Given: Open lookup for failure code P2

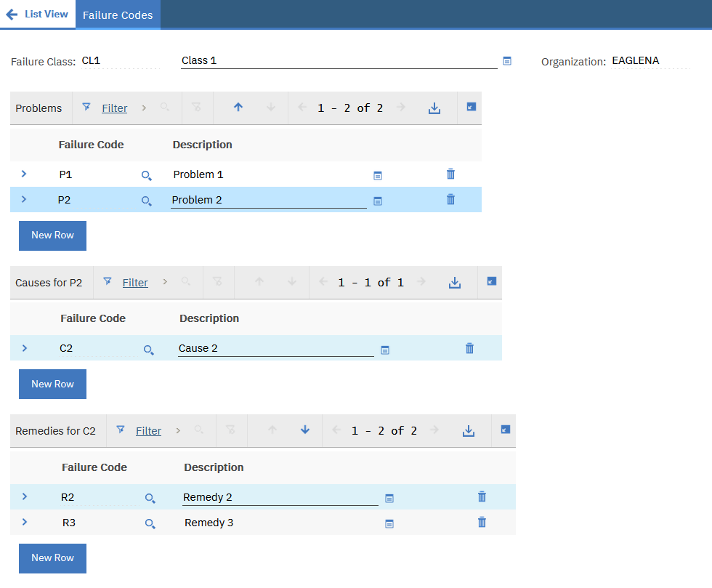Looking at the screenshot, I should tap(146, 201).
